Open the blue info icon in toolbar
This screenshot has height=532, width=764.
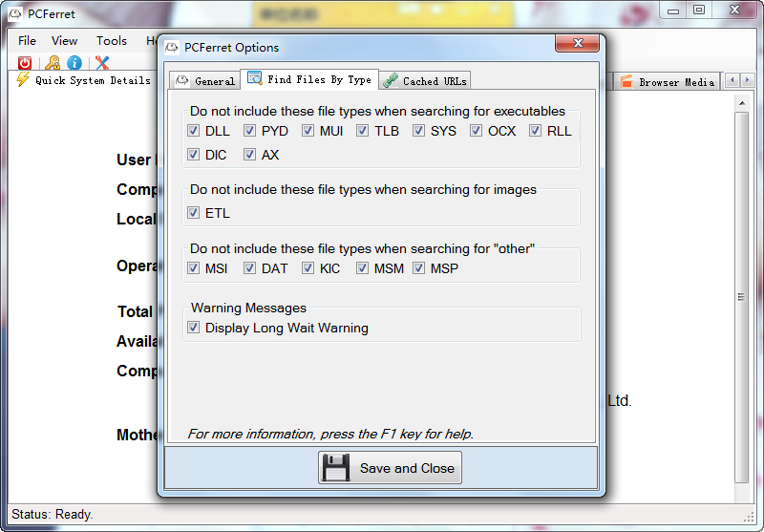point(74,63)
